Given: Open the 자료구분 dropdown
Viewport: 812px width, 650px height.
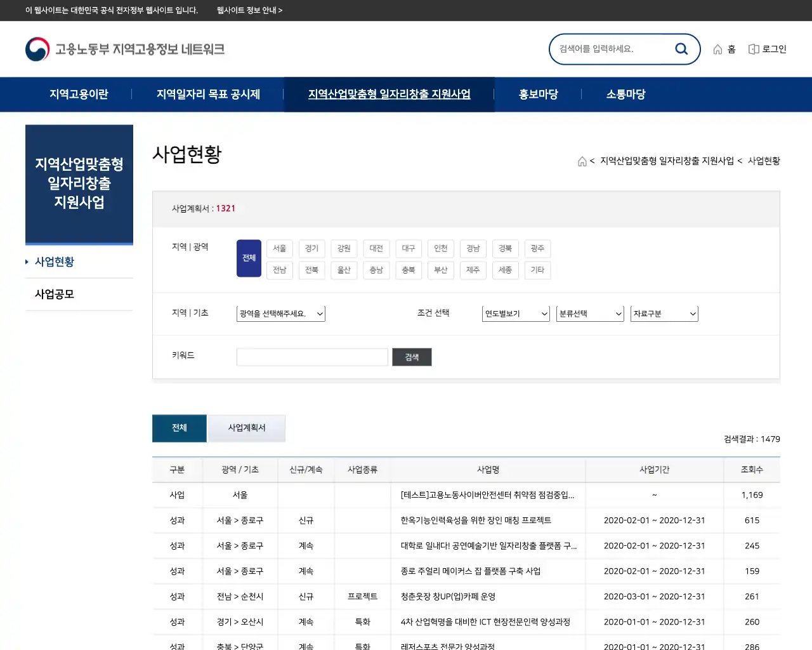Looking at the screenshot, I should tap(664, 313).
